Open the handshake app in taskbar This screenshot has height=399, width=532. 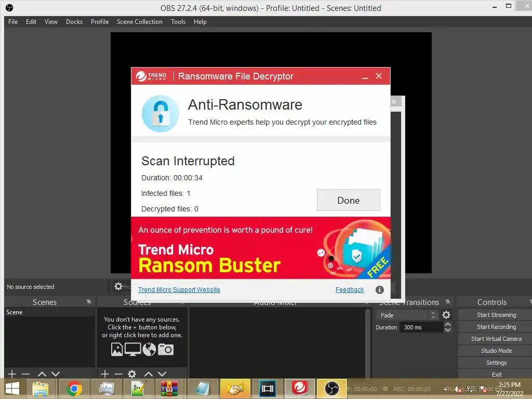pos(235,389)
